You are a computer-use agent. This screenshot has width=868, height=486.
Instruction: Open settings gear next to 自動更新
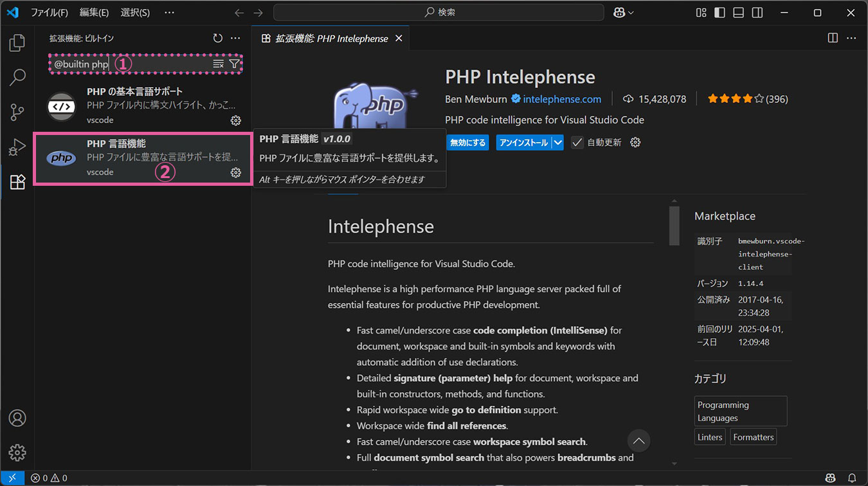(x=635, y=142)
